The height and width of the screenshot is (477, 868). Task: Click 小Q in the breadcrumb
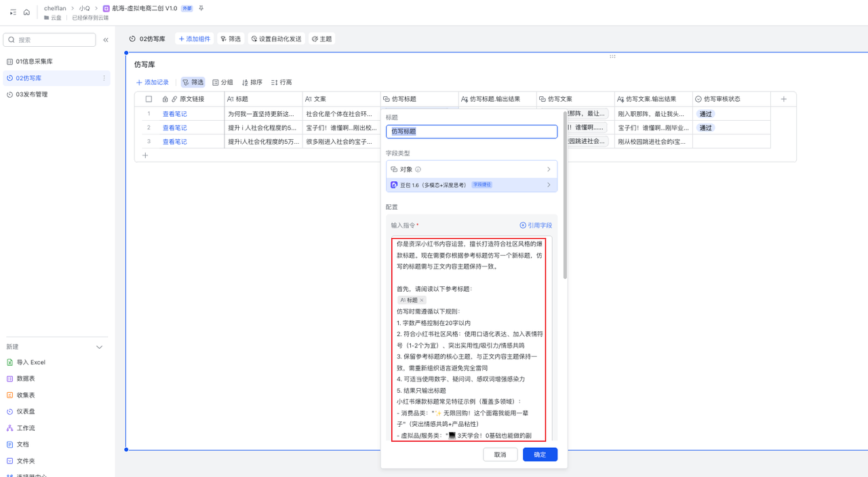(84, 8)
